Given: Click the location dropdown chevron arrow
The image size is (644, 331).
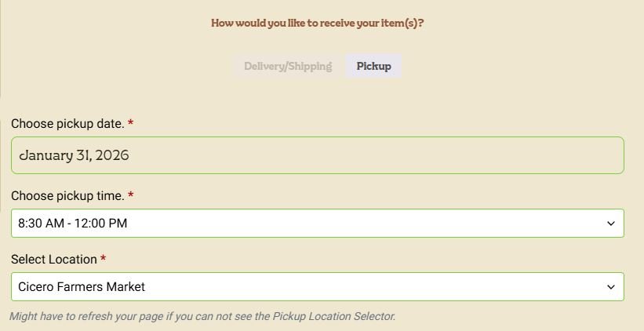Looking at the screenshot, I should [x=611, y=287].
